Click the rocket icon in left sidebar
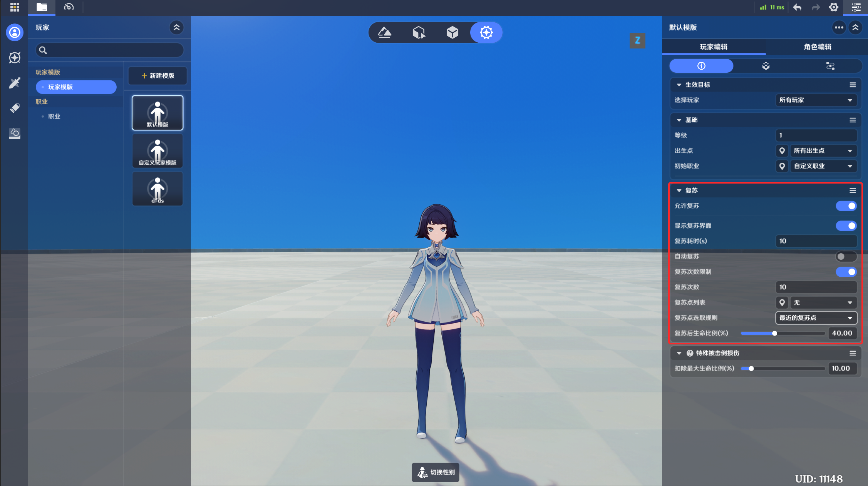Viewport: 868px width, 486px height. pos(15,108)
